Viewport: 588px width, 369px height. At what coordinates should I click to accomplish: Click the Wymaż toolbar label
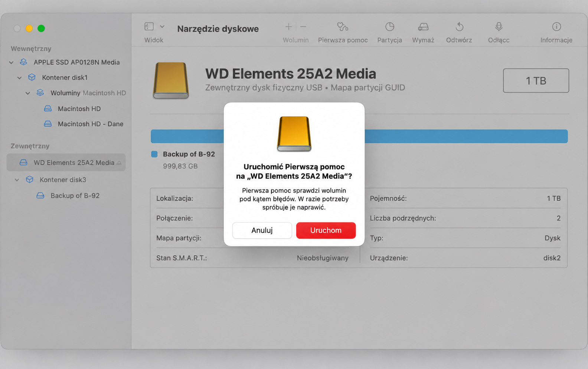pos(423,40)
